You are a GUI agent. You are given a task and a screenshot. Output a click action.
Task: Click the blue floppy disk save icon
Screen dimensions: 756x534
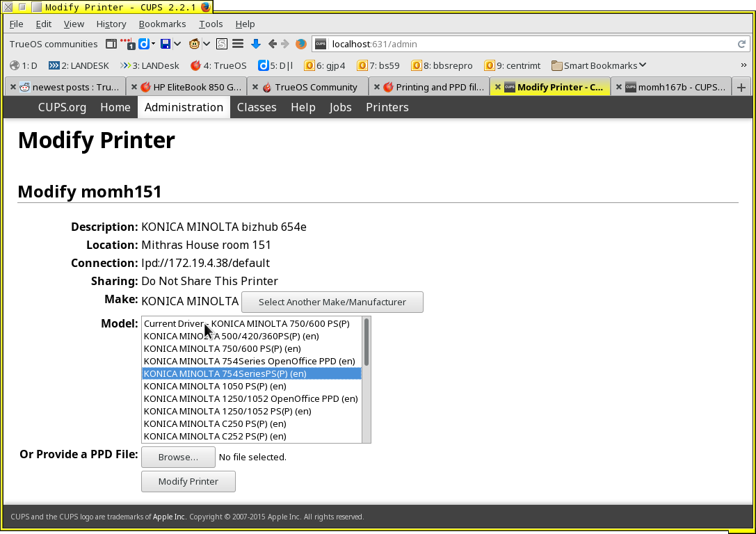click(166, 44)
